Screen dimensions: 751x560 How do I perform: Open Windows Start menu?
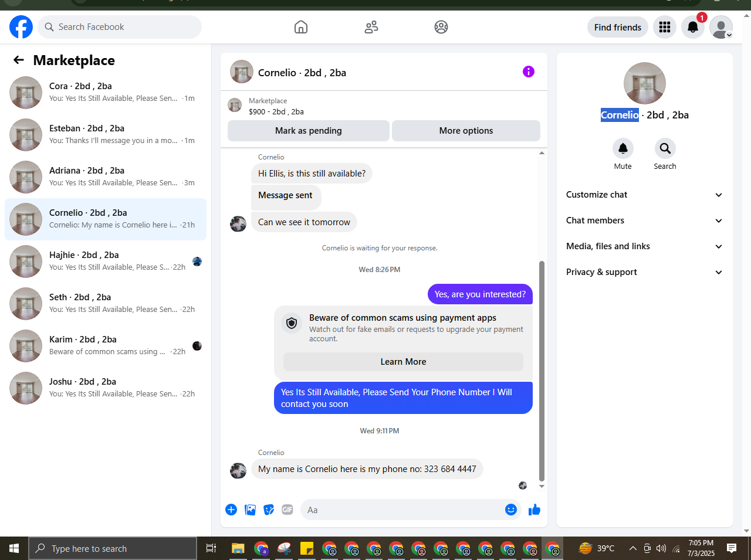click(x=14, y=548)
